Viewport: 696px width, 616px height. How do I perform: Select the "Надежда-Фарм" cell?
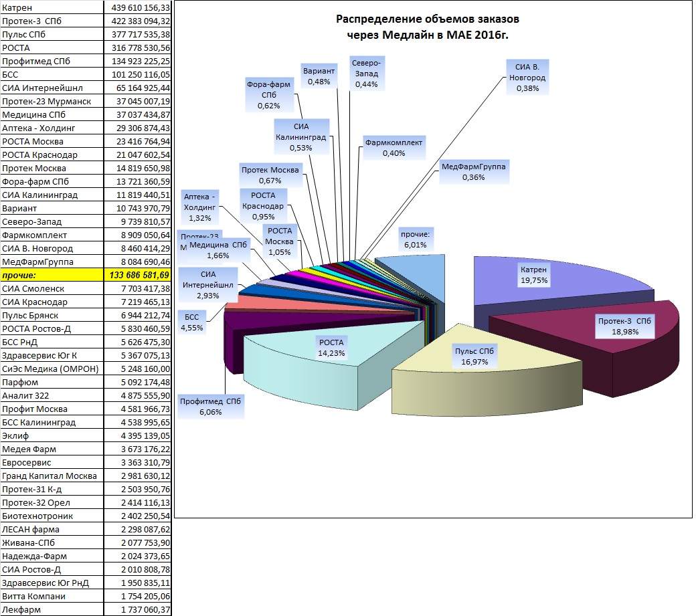click(x=52, y=556)
